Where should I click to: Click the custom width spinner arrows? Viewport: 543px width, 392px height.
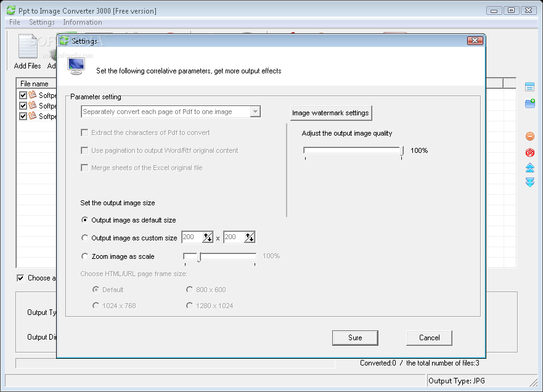[208, 237]
